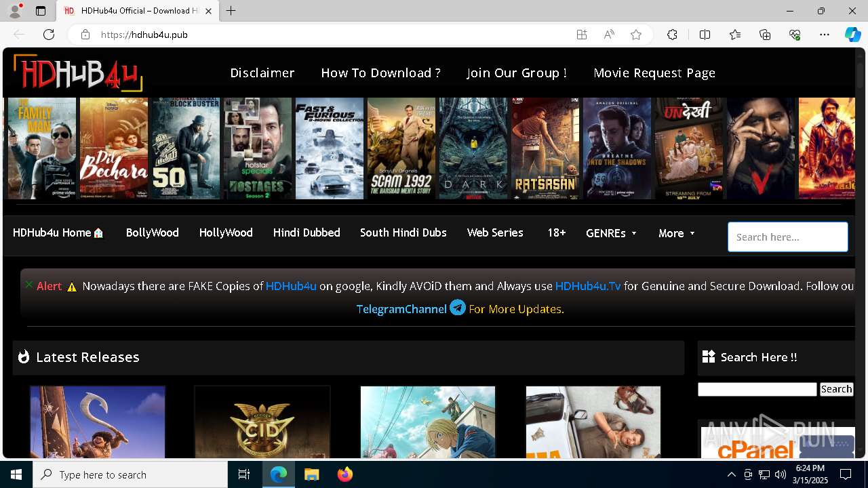Expand the GENREs dropdown menu
868x488 pixels.
click(x=612, y=233)
